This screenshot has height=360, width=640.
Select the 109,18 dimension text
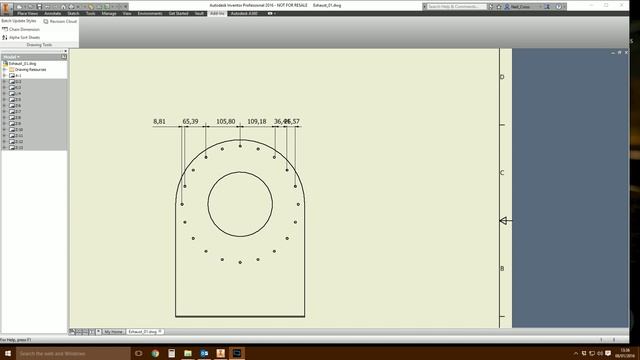pos(257,121)
